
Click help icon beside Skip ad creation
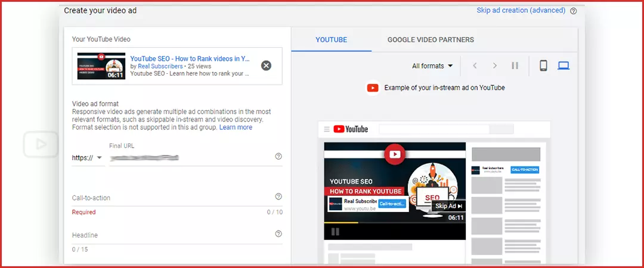[574, 11]
